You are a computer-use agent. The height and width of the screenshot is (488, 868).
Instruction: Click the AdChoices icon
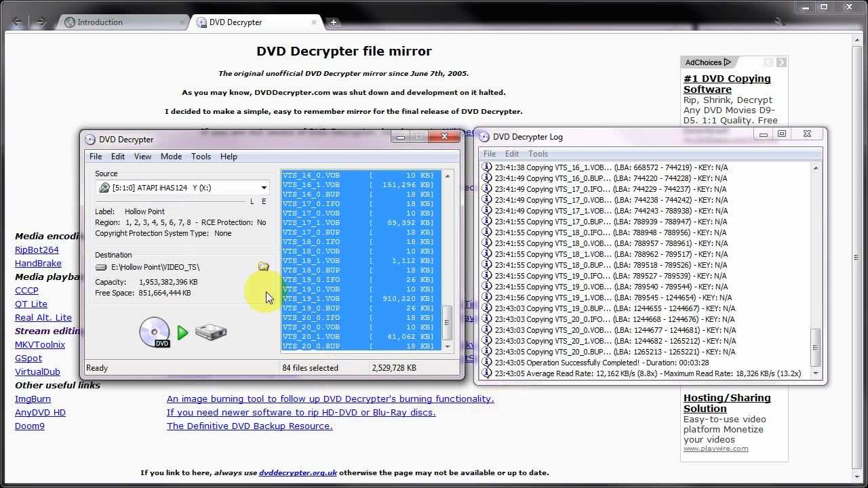click(727, 62)
